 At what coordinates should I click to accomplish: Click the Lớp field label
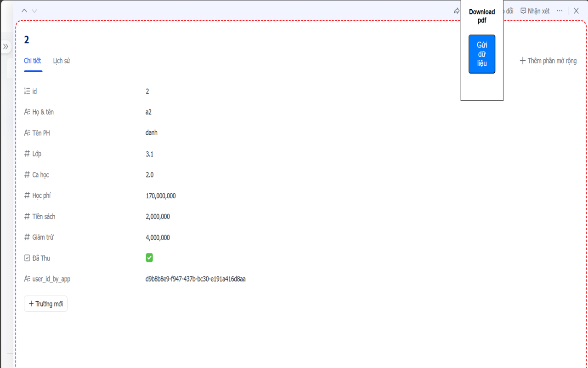pyautogui.click(x=37, y=154)
